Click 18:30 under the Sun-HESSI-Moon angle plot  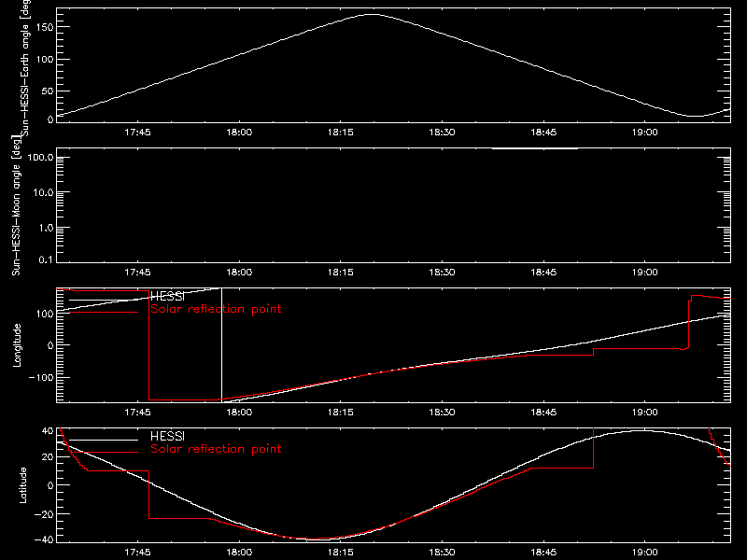442,273
